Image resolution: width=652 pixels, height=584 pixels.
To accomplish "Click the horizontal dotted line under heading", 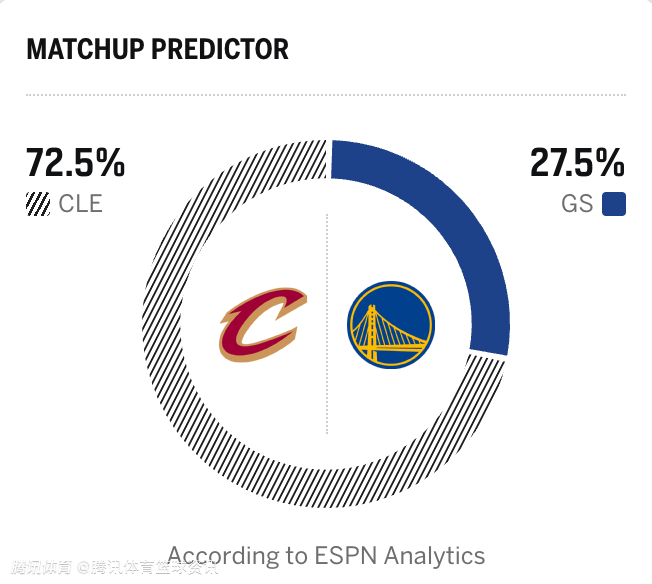I will point(326,95).
